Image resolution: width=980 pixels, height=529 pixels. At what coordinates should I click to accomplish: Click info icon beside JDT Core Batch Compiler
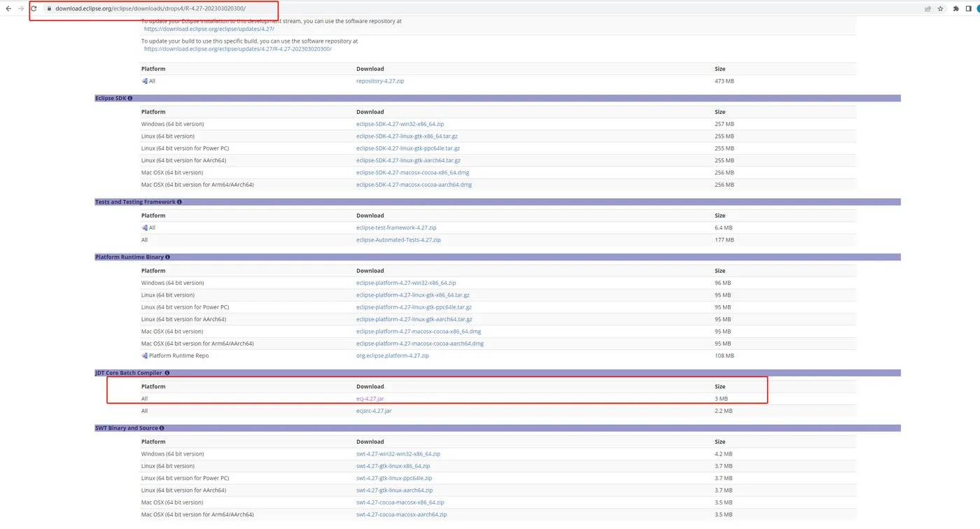[167, 374]
